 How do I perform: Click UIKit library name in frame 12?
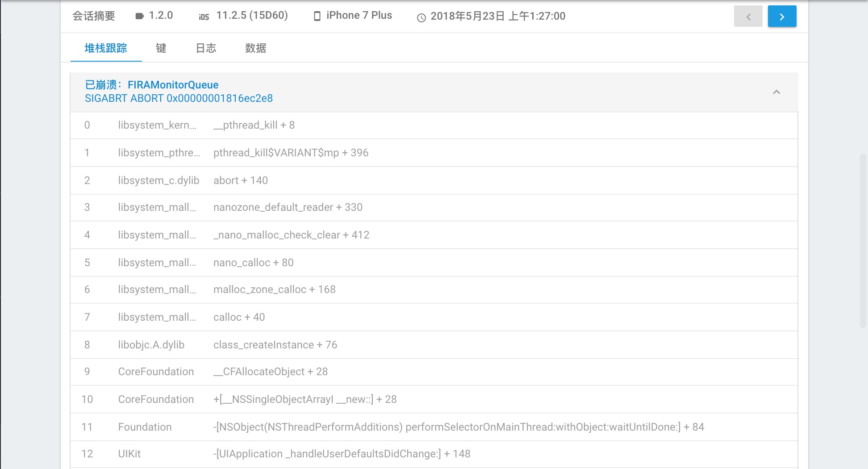(129, 454)
